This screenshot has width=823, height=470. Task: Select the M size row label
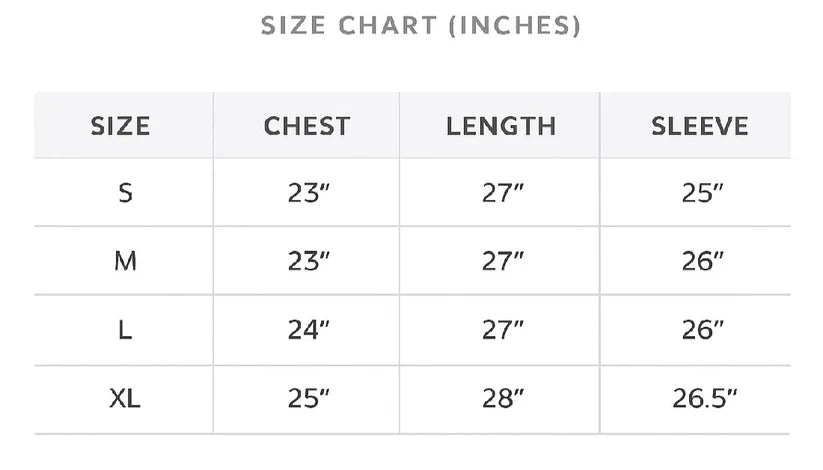(x=125, y=261)
